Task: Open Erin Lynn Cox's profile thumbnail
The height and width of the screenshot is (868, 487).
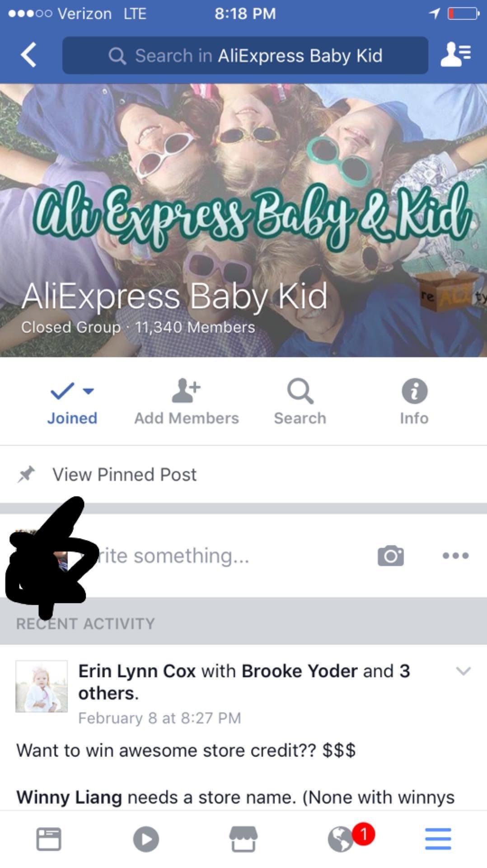Action: click(x=42, y=686)
